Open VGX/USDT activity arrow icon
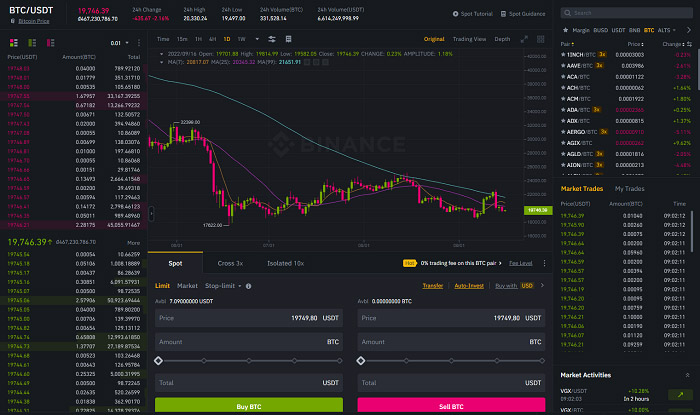Viewport: 700px width, 415px height. (680, 394)
